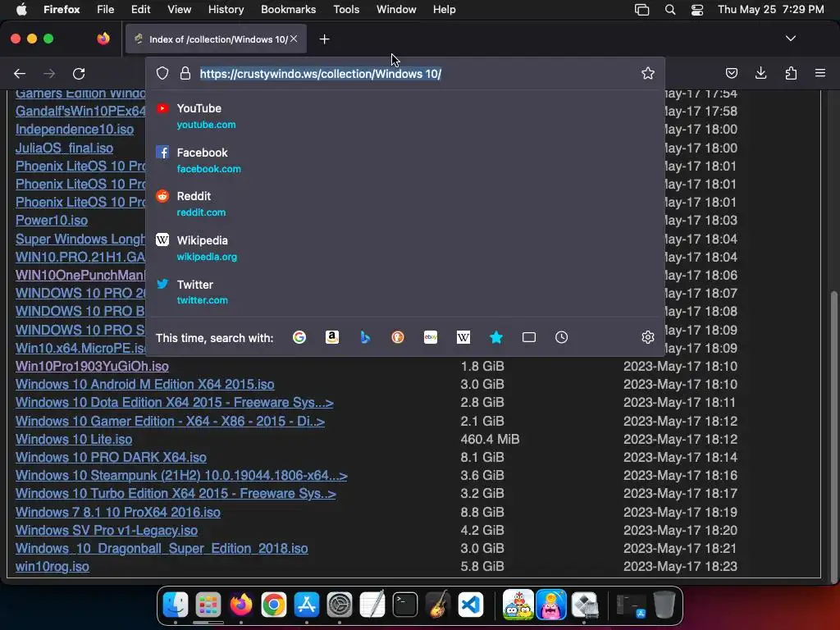Bookmark this page with the star icon

[x=648, y=73]
